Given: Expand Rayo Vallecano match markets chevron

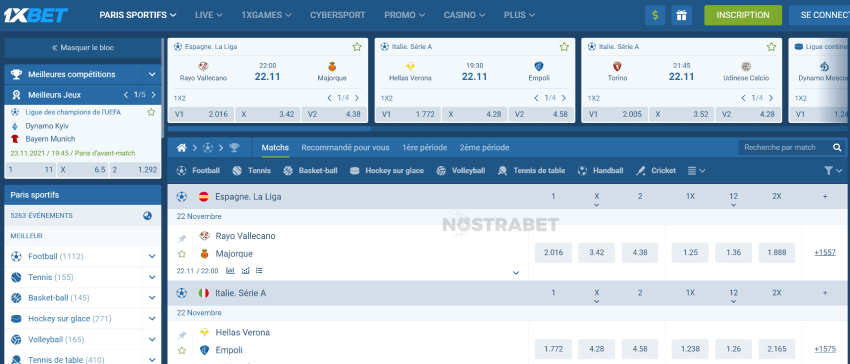Looking at the screenshot, I should [516, 272].
